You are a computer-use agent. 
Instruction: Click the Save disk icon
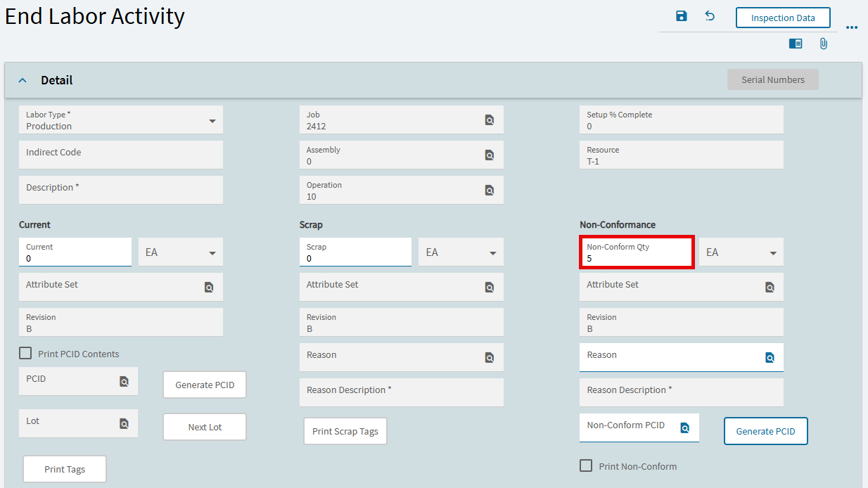coord(681,16)
